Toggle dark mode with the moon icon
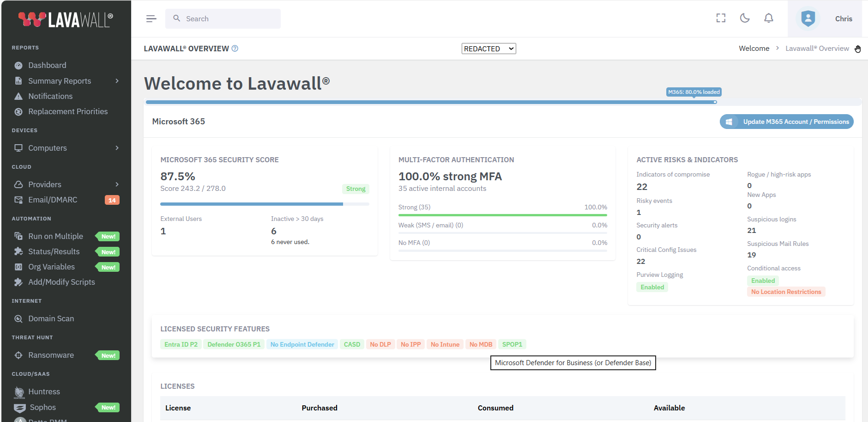The width and height of the screenshot is (868, 422). tap(744, 18)
